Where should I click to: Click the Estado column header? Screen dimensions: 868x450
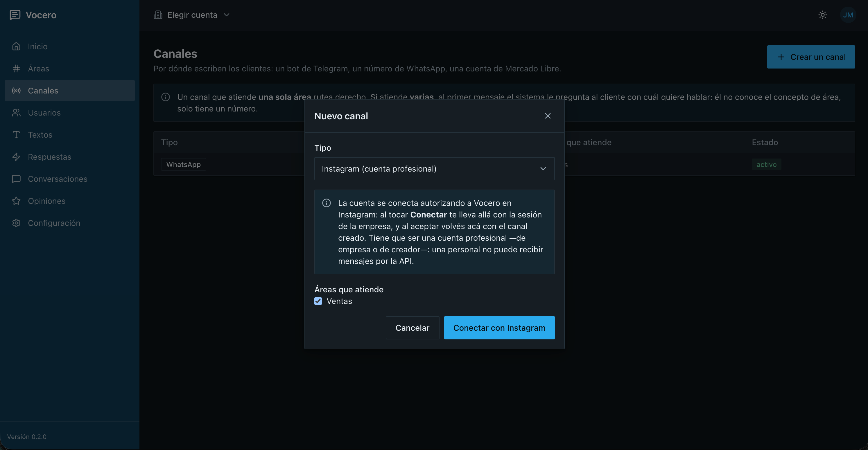pyautogui.click(x=765, y=142)
